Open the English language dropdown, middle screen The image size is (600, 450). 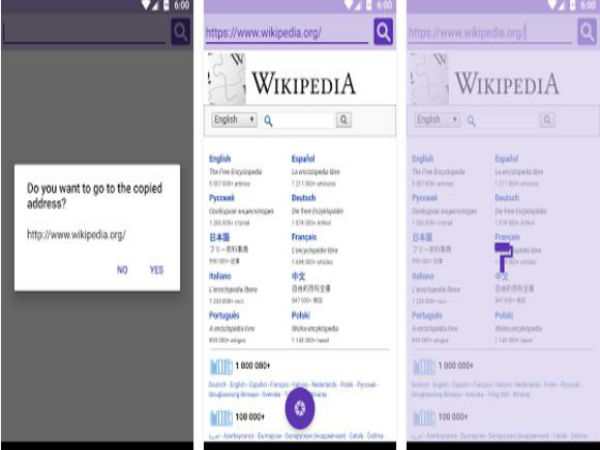234,120
